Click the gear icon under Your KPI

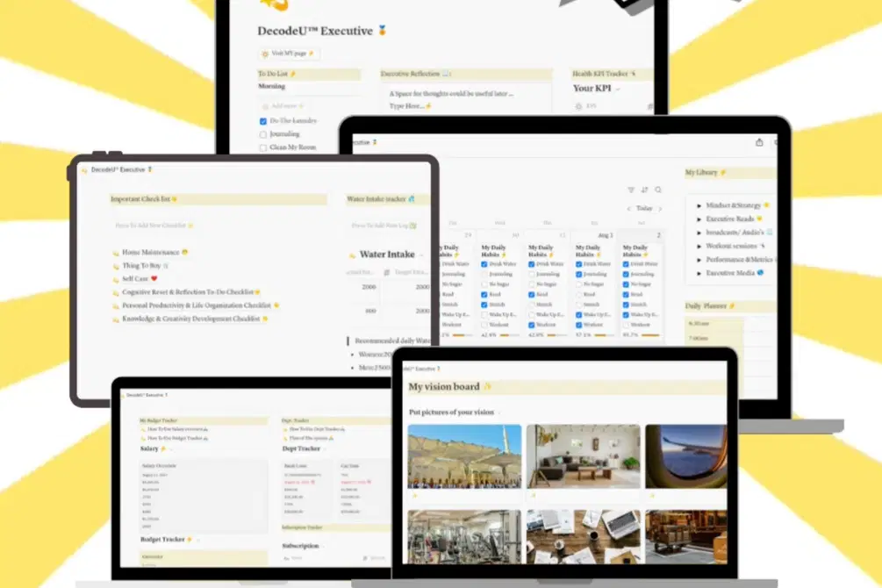578,106
